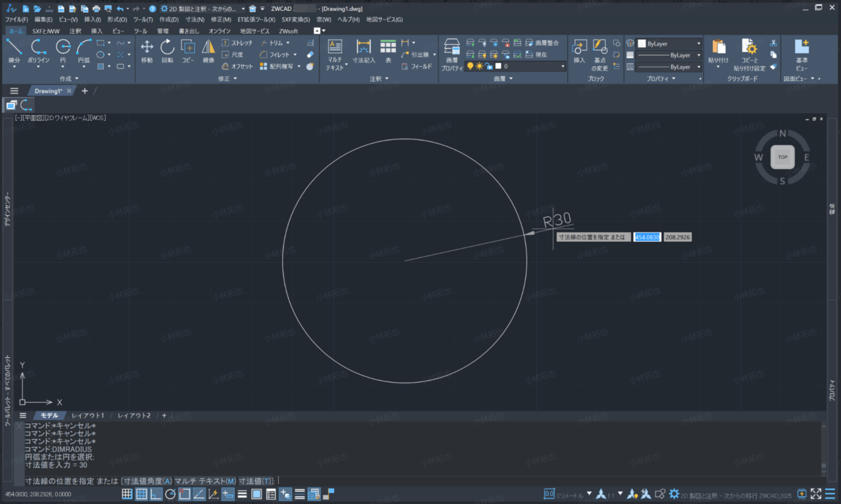Activate the 移動 (Move) tool
Viewport: 841px width, 504px height.
[147, 51]
